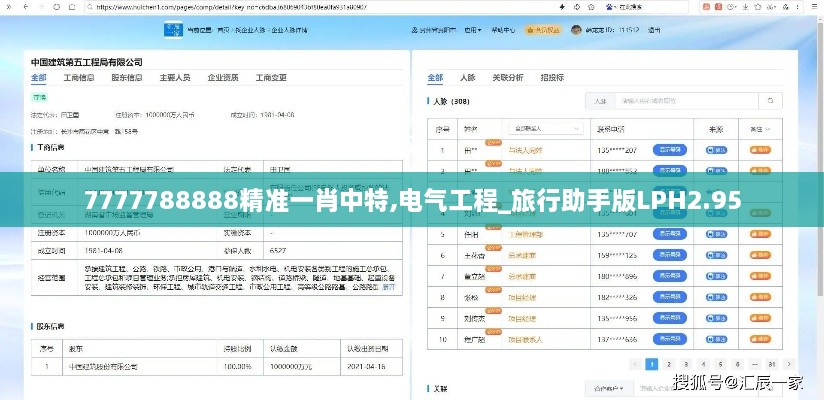Switch to the 企业资质 tab

click(223, 78)
